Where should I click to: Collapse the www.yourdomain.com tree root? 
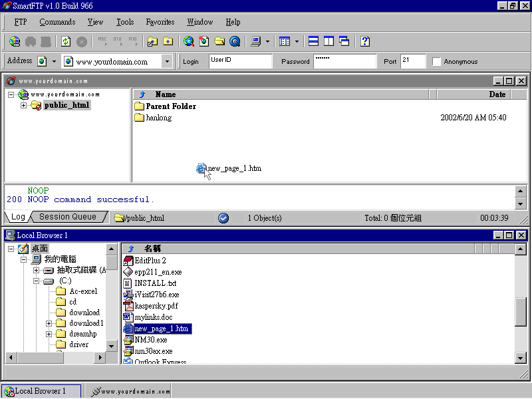(11, 94)
